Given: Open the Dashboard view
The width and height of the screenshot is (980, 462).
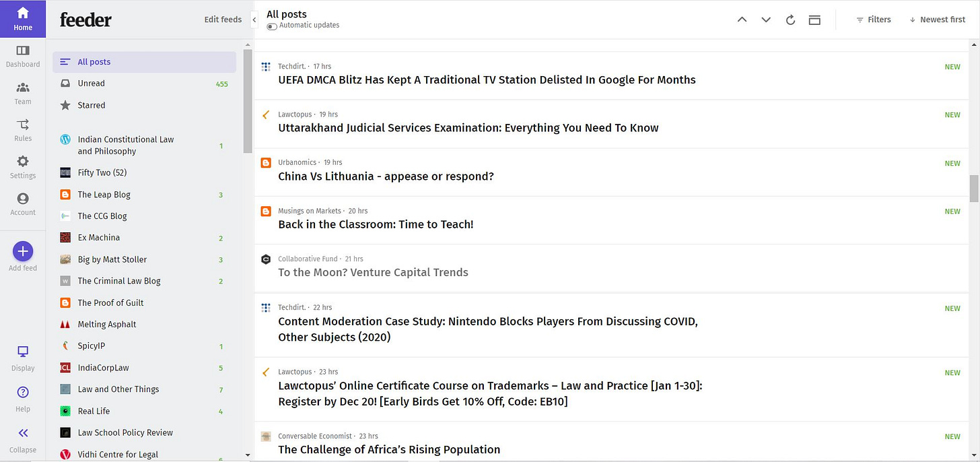Looking at the screenshot, I should [x=23, y=57].
